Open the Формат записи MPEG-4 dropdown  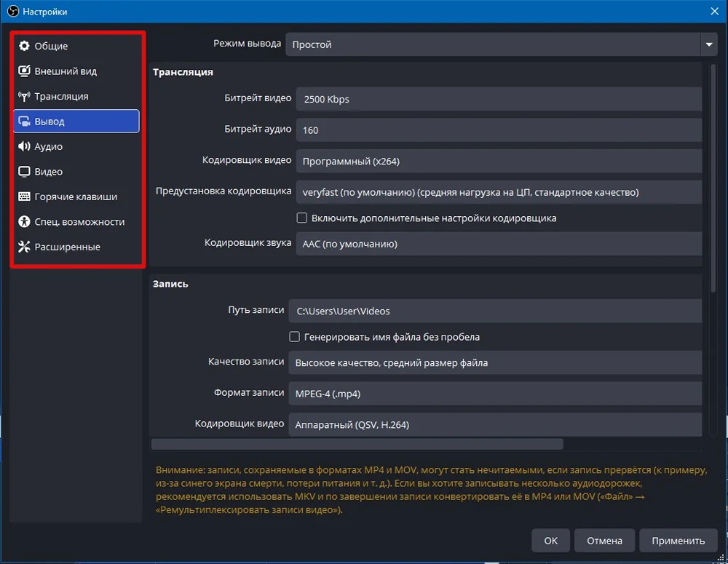[494, 394]
